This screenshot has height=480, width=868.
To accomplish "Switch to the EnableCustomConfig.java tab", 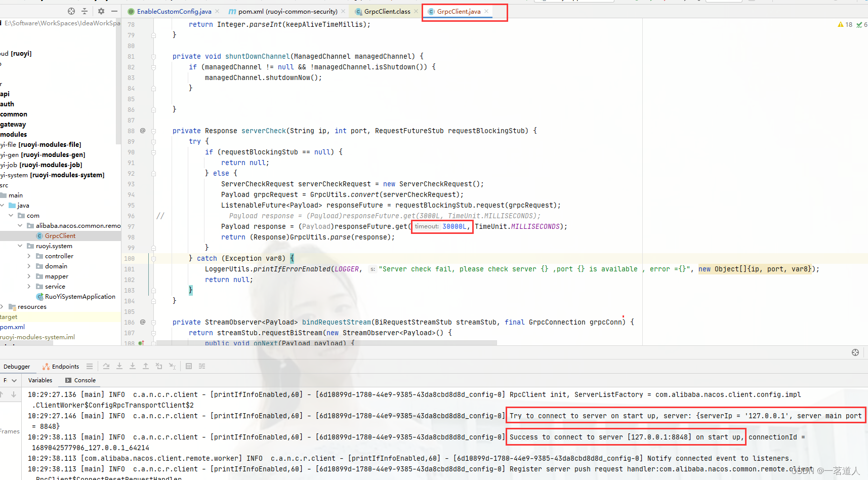I will click(x=174, y=11).
